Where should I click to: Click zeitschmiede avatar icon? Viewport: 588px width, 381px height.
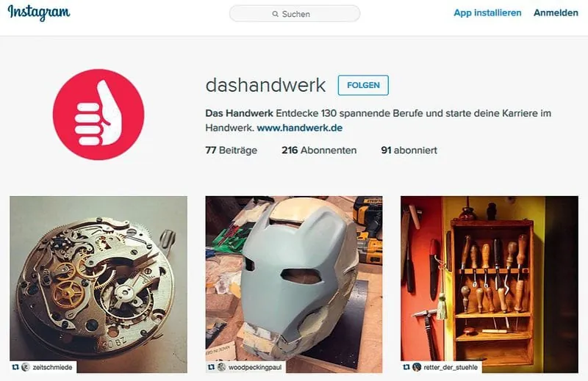26,367
